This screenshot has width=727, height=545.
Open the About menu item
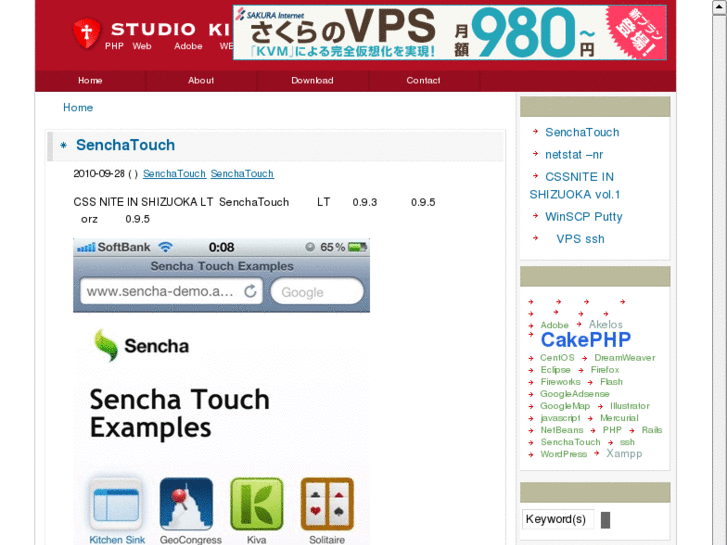201,81
